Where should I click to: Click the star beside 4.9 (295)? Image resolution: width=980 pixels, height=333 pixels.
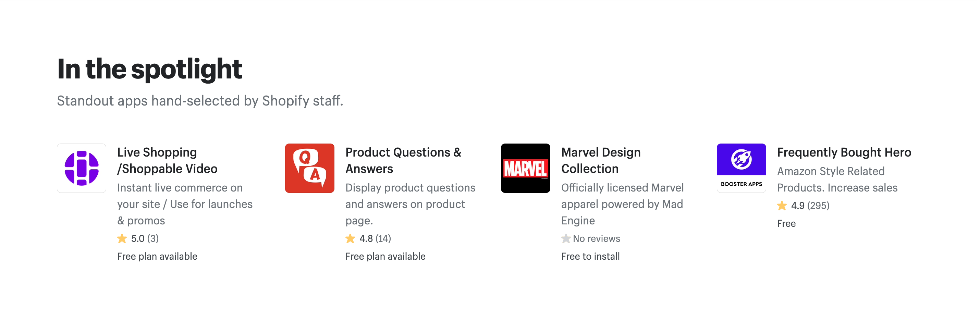click(782, 206)
